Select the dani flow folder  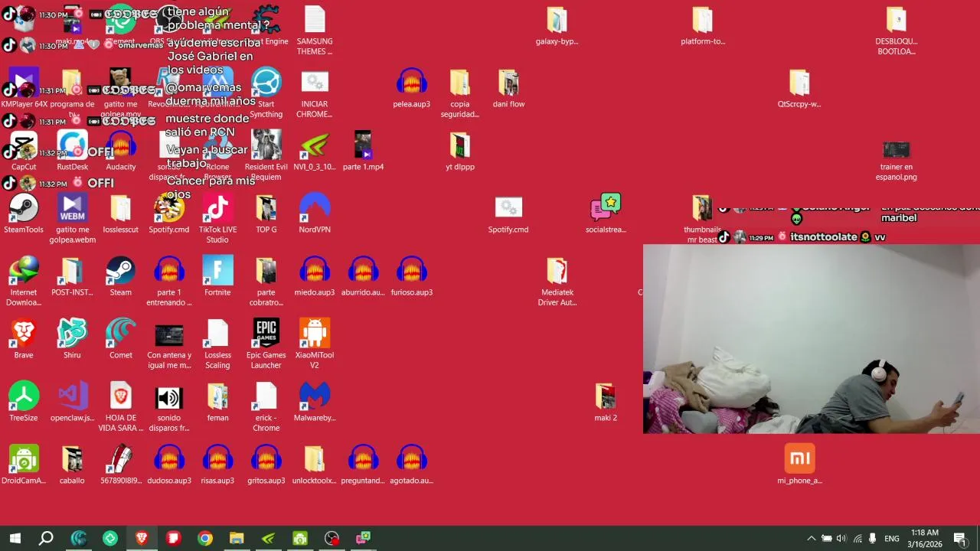(x=508, y=89)
